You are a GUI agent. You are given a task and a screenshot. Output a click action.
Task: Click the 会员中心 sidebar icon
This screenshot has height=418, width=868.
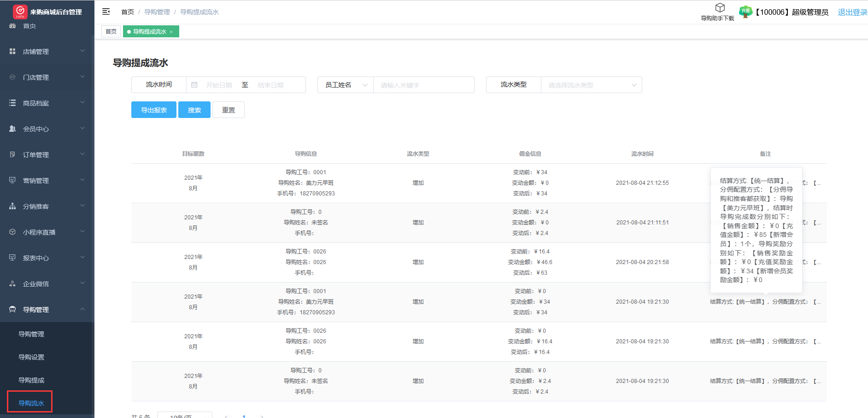click(x=12, y=129)
